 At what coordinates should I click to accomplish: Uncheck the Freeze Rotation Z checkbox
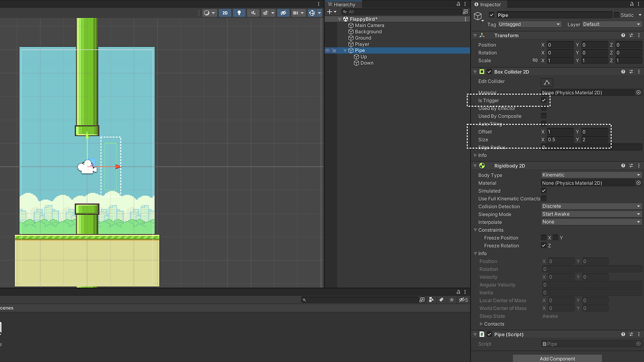click(x=544, y=246)
